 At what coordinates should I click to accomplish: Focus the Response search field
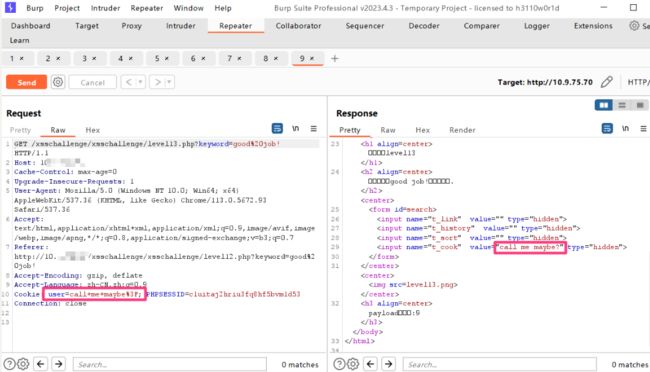point(500,364)
